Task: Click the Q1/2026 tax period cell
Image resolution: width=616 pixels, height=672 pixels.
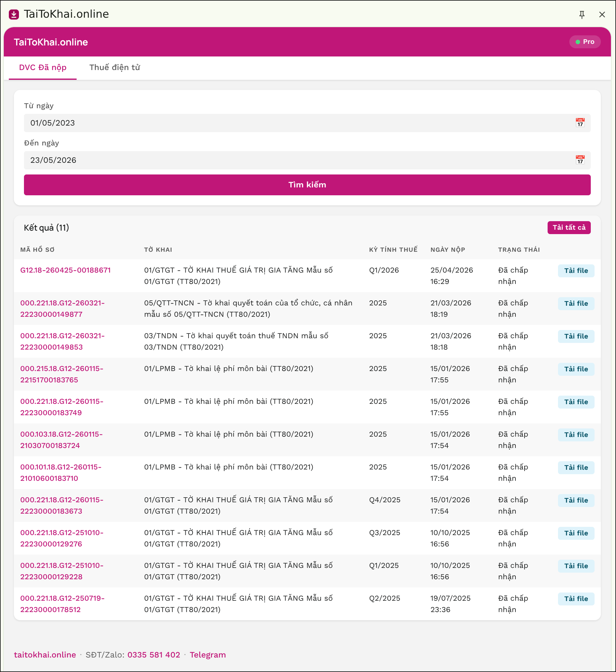Action: pyautogui.click(x=384, y=270)
